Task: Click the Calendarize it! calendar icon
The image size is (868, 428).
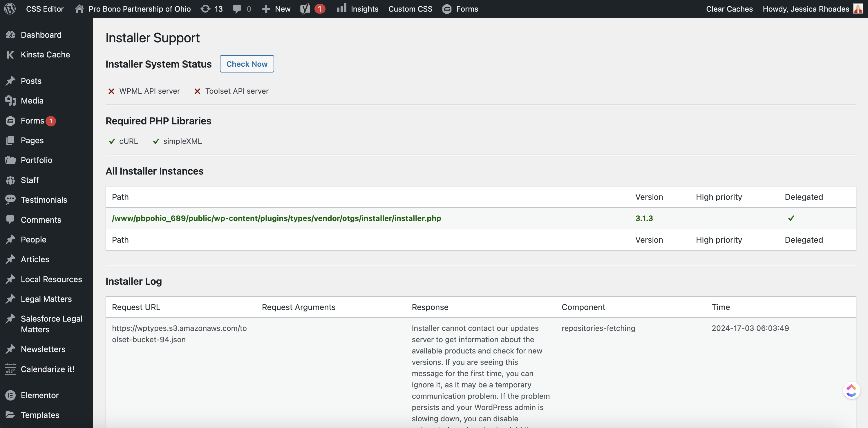Action: pyautogui.click(x=10, y=369)
